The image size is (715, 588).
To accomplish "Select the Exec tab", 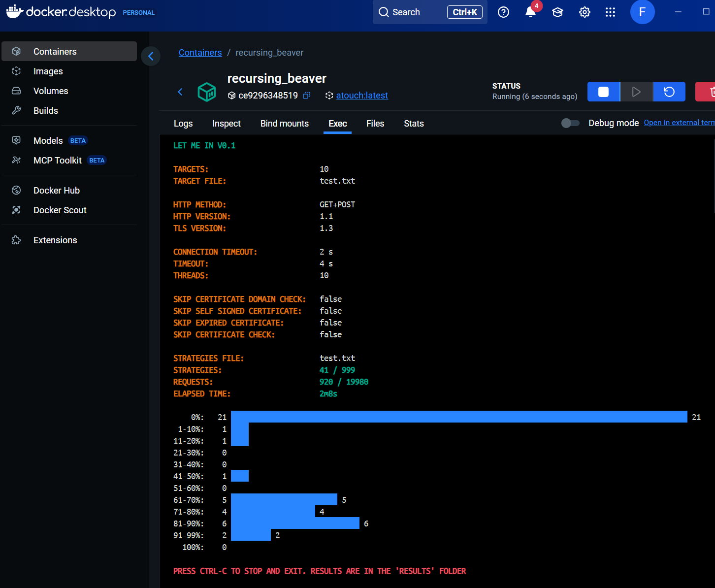I will tap(338, 124).
